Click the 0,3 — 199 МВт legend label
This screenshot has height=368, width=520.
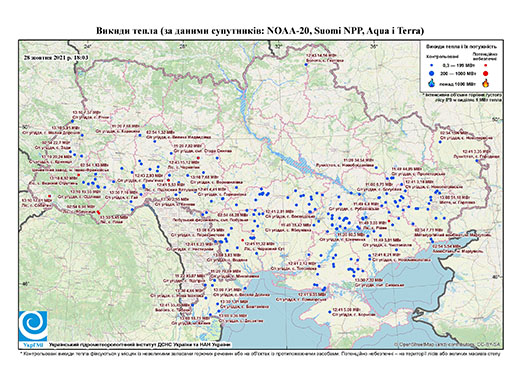(459, 65)
